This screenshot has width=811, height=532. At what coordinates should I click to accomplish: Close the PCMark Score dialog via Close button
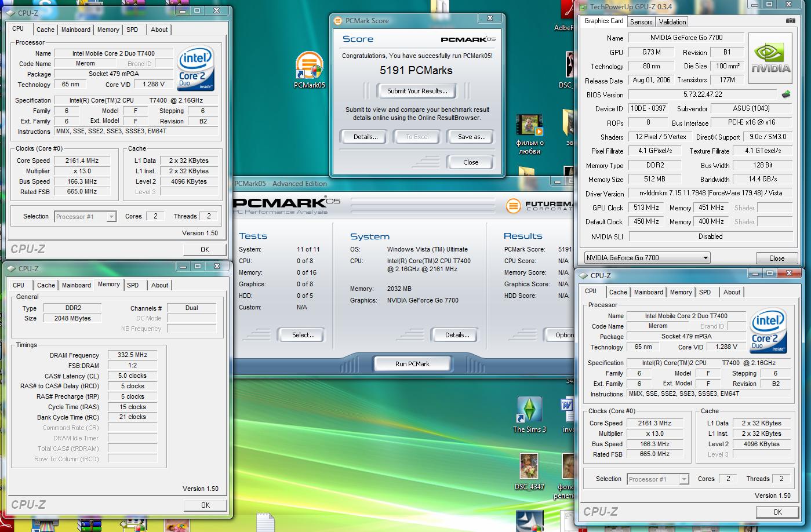471,162
